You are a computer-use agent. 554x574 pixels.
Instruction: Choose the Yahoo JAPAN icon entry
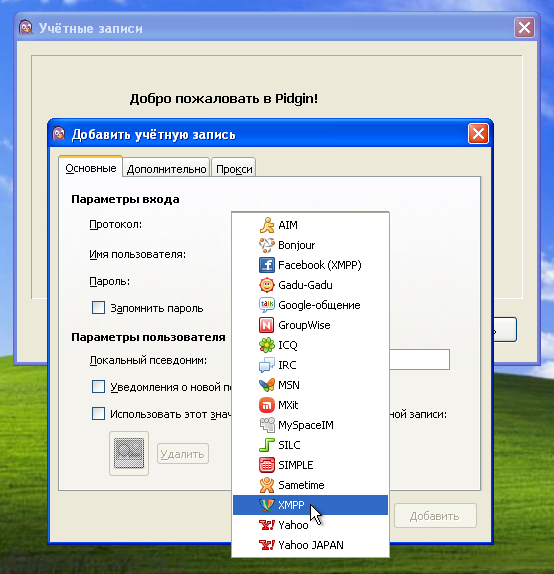click(267, 545)
